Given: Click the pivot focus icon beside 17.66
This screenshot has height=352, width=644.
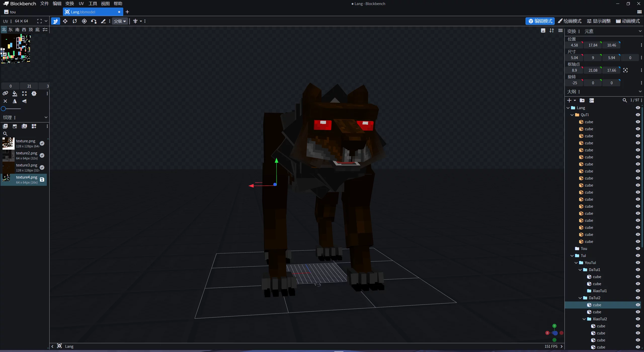Looking at the screenshot, I should 625,70.
